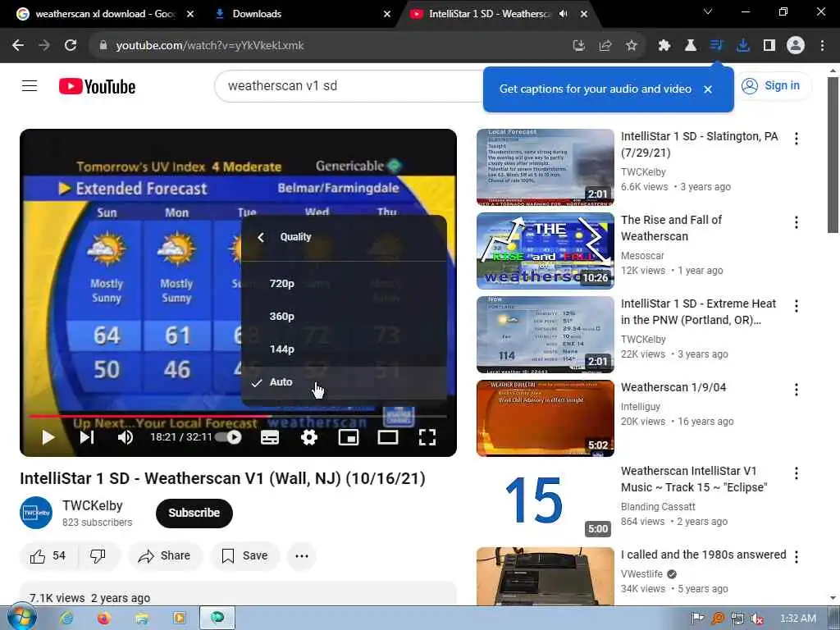
Task: Open options for Extreme Heat video
Action: [797, 306]
